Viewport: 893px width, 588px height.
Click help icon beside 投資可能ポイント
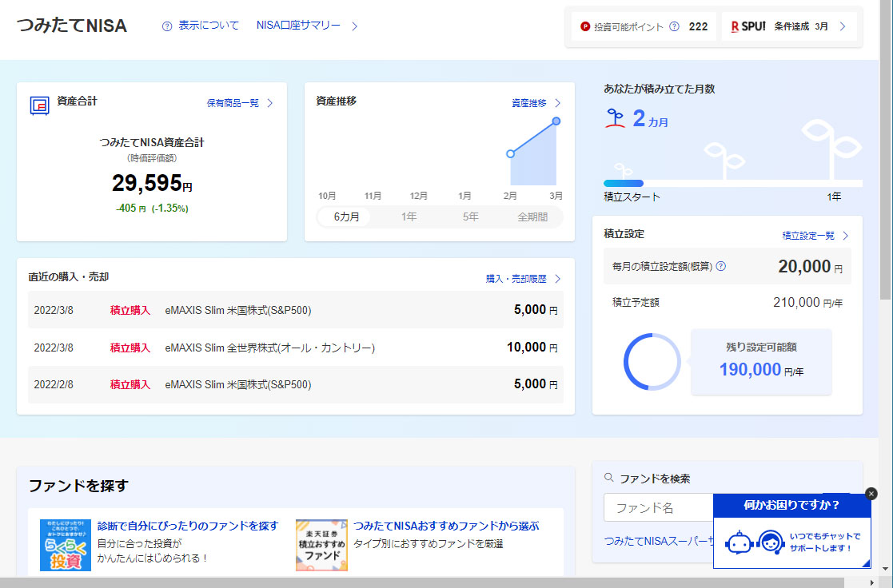[x=674, y=26]
